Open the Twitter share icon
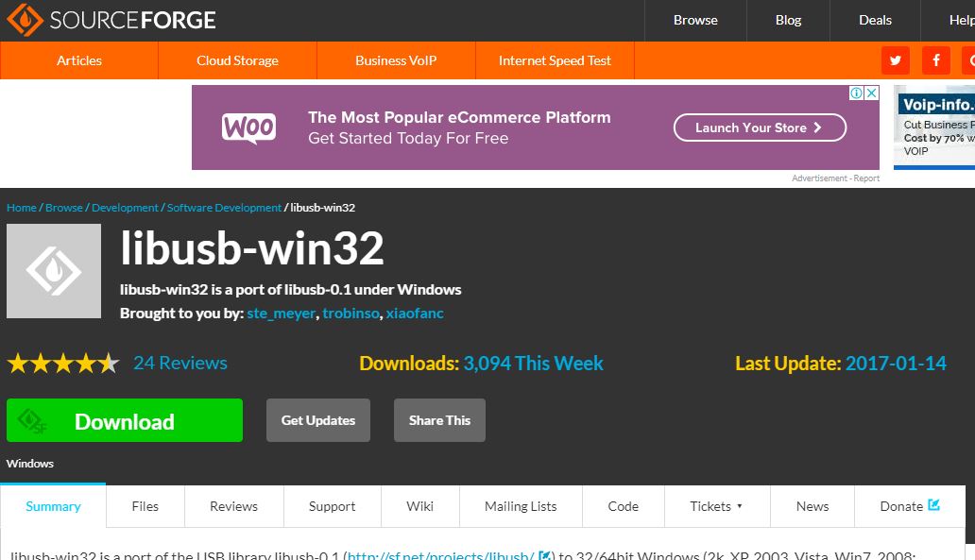 tap(896, 60)
